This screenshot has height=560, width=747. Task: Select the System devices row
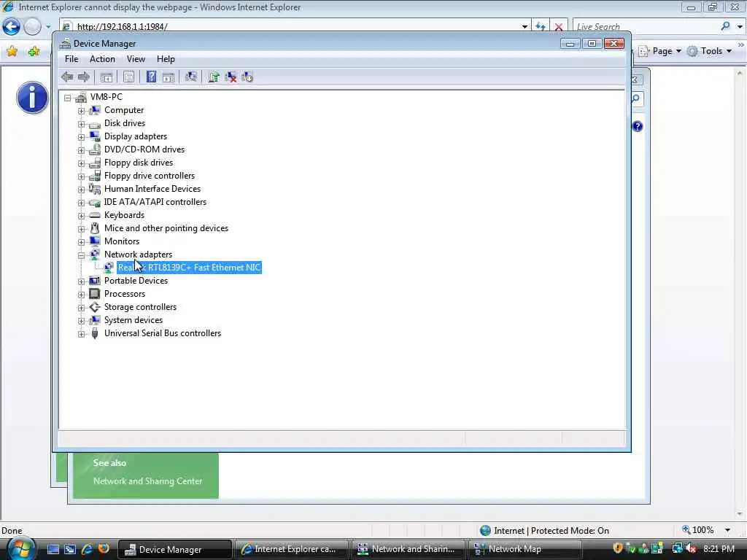point(133,320)
